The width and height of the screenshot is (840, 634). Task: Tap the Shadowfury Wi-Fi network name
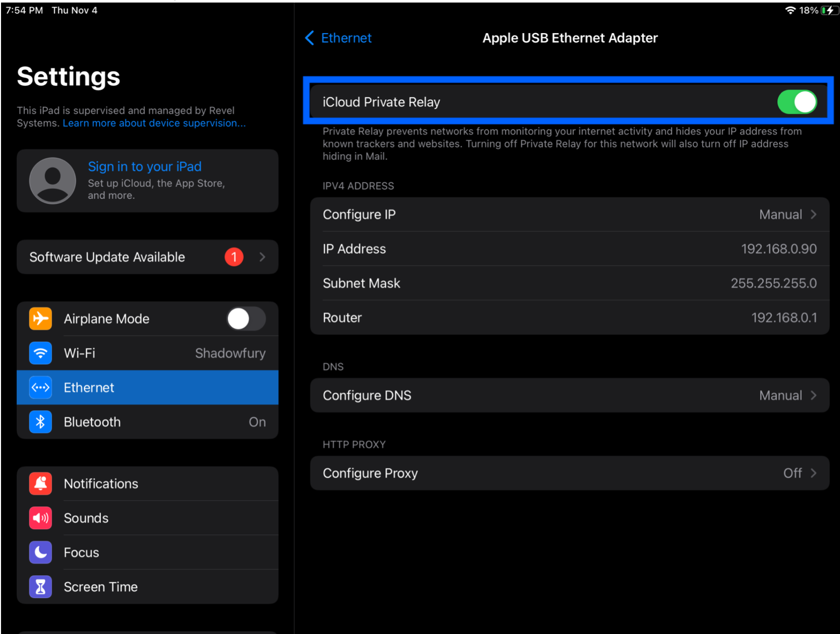tap(230, 353)
